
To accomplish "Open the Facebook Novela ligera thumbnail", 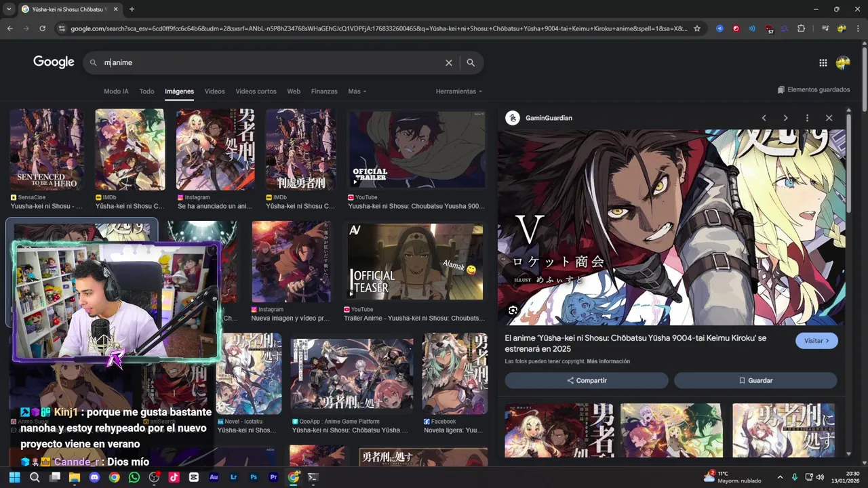I will tap(455, 373).
